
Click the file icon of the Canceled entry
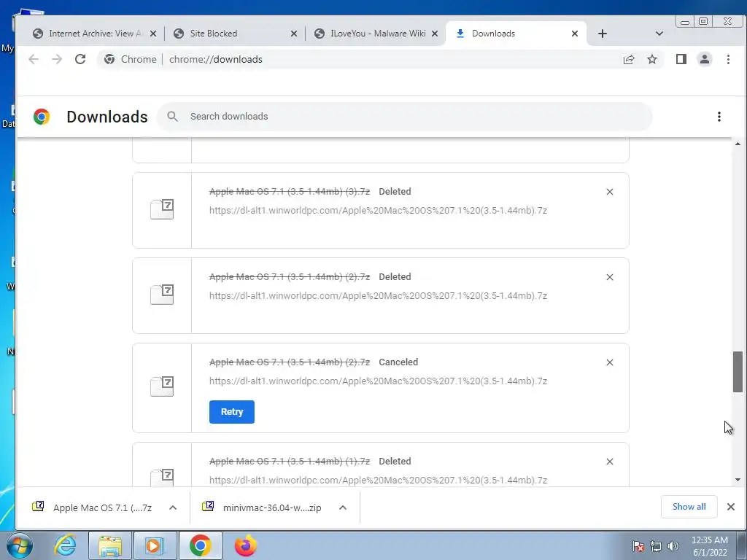(x=162, y=386)
